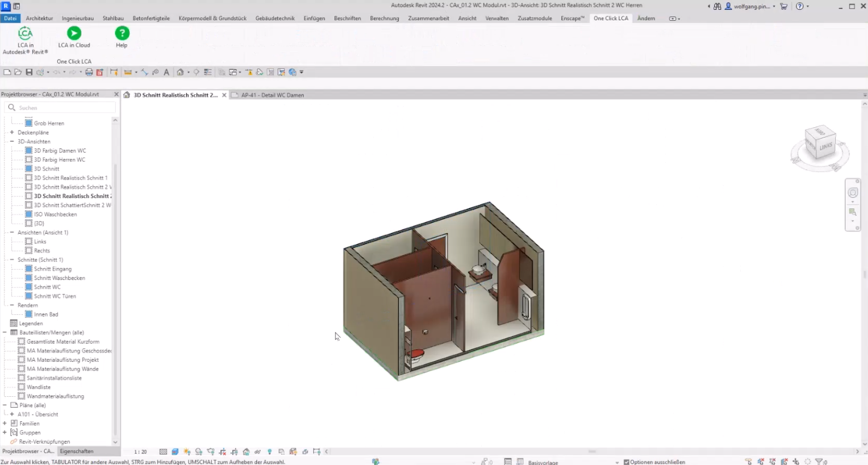Image resolution: width=868 pixels, height=465 pixels.
Task: Collapse the 3D-Ansichten tree node
Action: [x=12, y=141]
